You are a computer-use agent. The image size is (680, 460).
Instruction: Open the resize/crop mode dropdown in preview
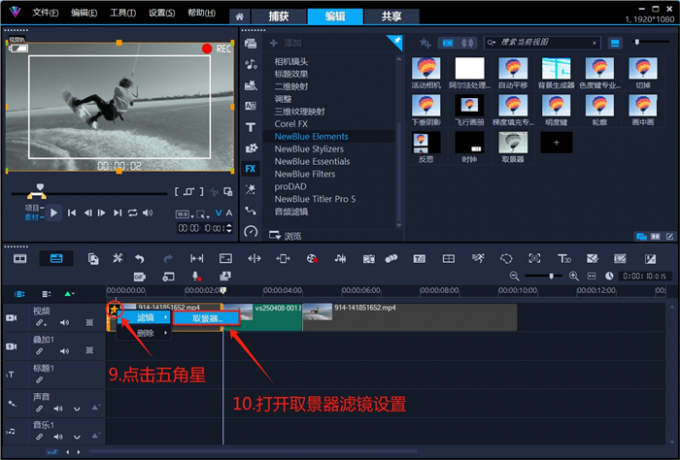[203, 214]
